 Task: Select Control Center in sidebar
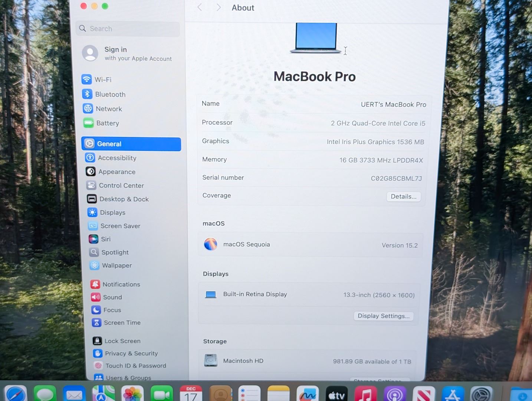point(121,185)
